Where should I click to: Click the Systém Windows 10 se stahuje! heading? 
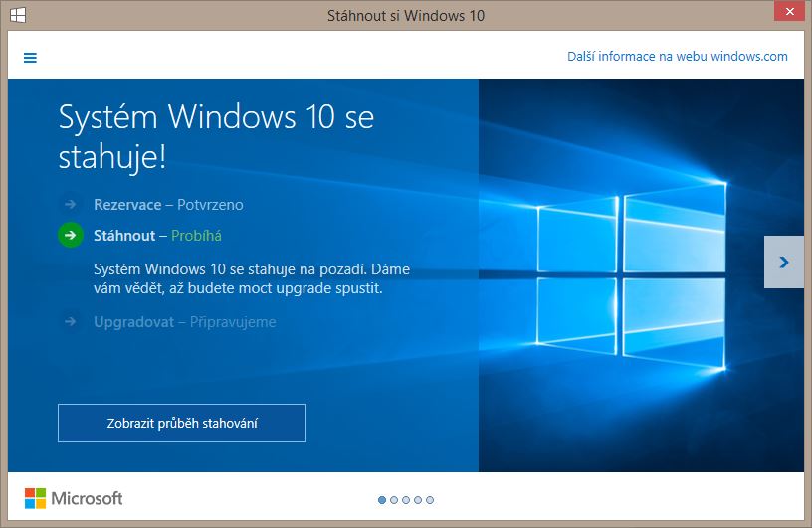(216, 136)
